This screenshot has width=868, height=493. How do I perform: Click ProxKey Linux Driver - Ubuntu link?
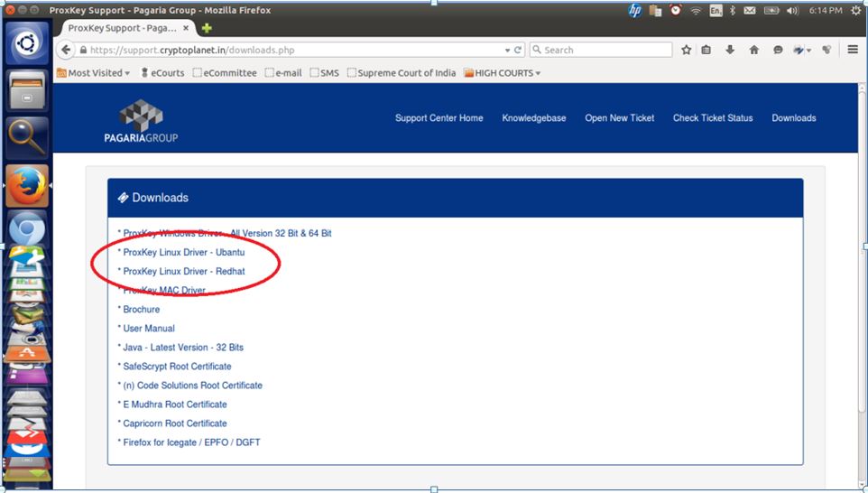point(184,252)
